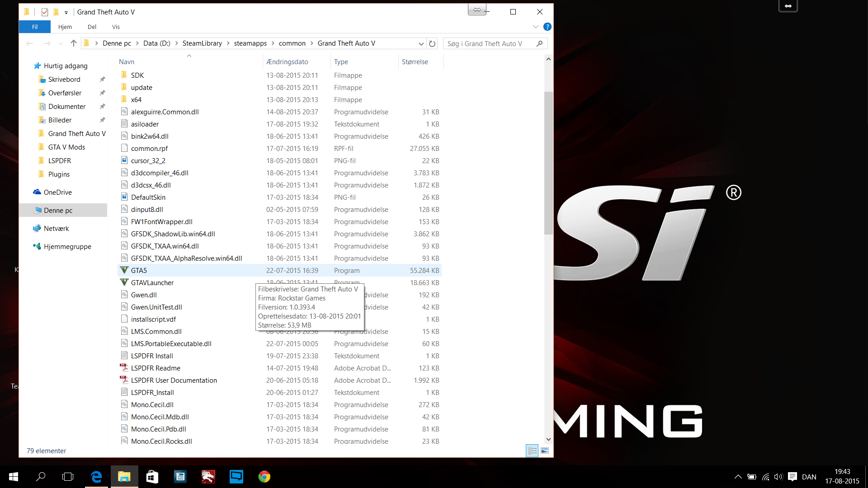Open the Explorer help icon
The height and width of the screenshot is (488, 868).
pos(547,27)
